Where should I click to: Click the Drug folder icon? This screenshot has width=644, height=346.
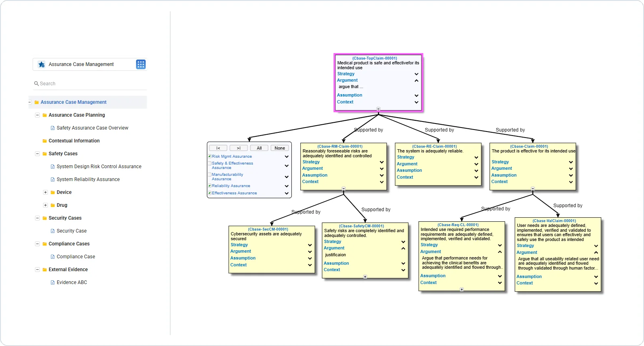[53, 205]
